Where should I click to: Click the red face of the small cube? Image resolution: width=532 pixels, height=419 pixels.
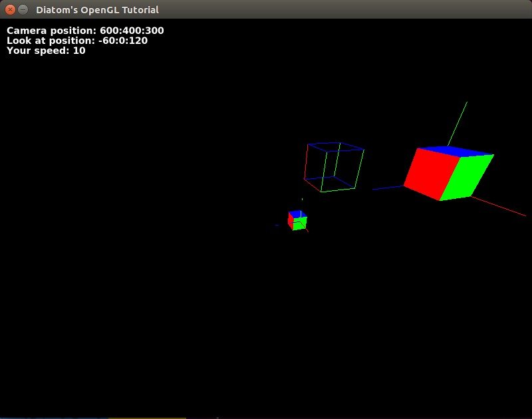291,220
